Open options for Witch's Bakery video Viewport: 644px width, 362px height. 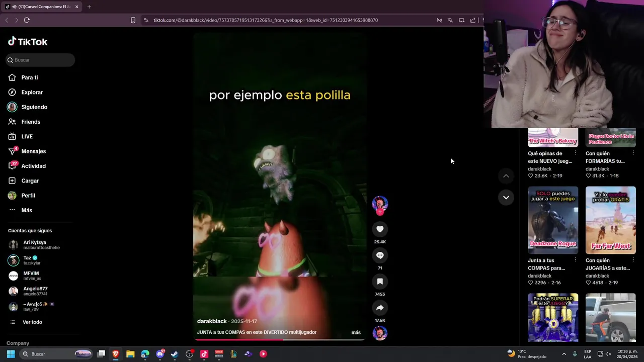pos(576,153)
